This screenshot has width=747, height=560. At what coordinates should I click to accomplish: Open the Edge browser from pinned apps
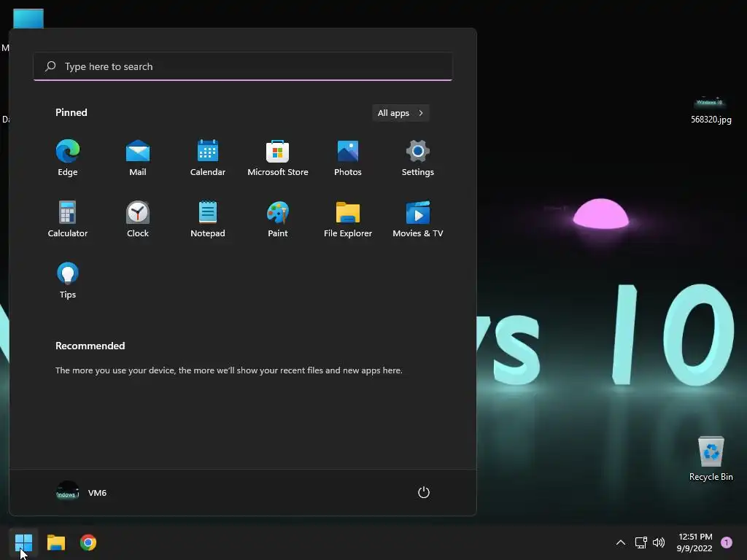click(x=68, y=158)
